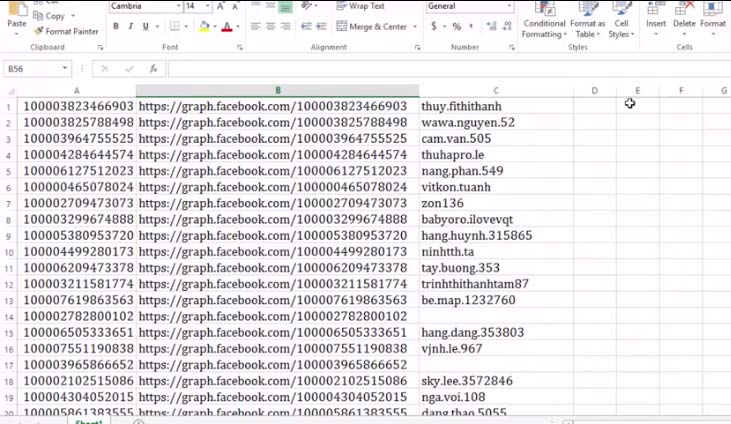The height and width of the screenshot is (424, 731).
Task: Apply comma style
Action: (x=471, y=27)
